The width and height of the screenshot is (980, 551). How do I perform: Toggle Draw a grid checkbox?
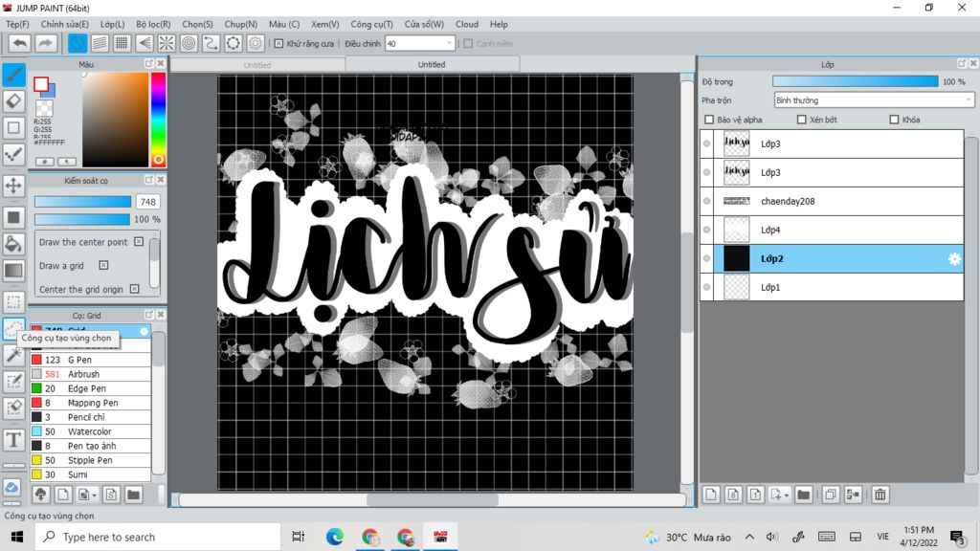tap(103, 266)
